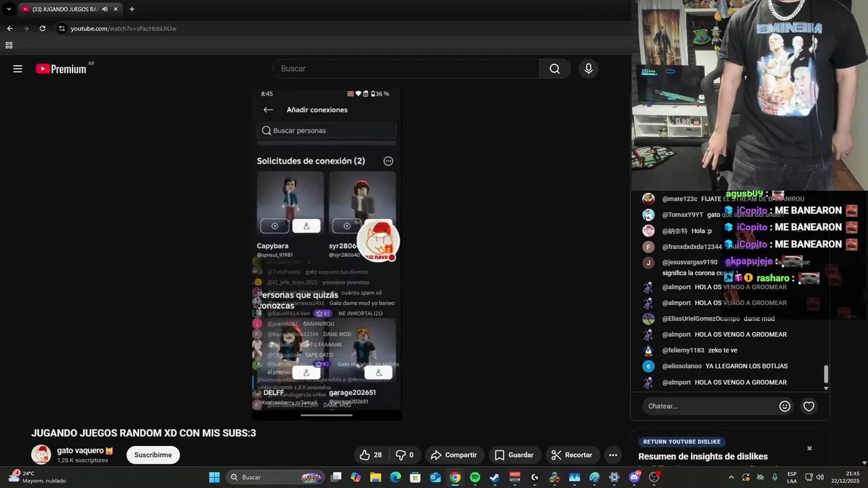Switch to Chrome on taskbar
The height and width of the screenshot is (488, 868).
coord(455,477)
